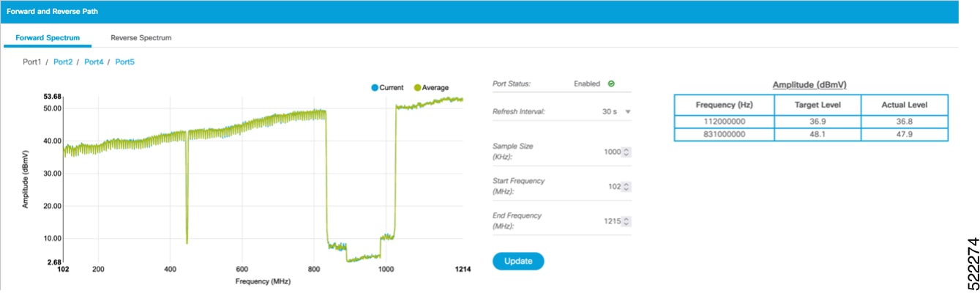Screen dimensions: 980x293
Task: Toggle the Current series legend dot
Action: click(375, 88)
